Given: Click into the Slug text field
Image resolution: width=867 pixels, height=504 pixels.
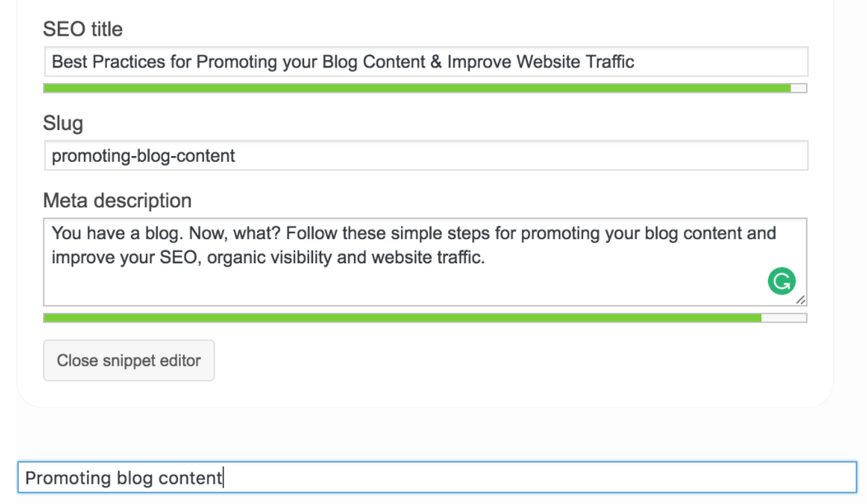Looking at the screenshot, I should click(x=425, y=155).
